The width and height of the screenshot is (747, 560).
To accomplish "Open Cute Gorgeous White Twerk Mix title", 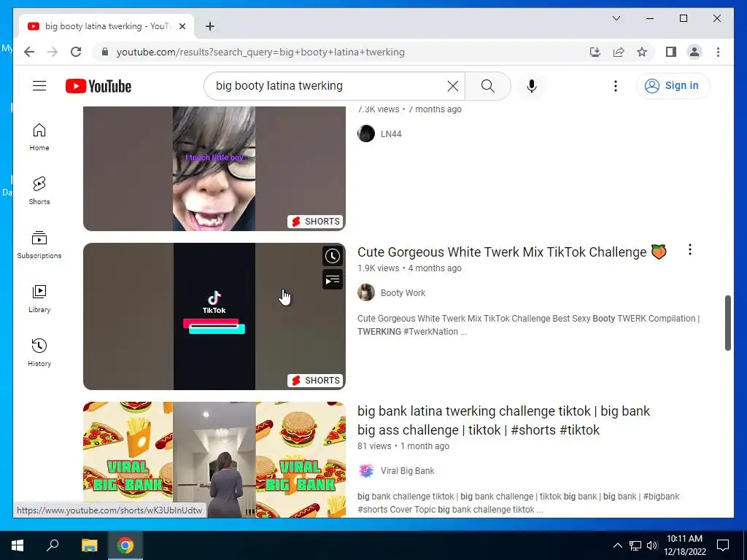I will (512, 252).
